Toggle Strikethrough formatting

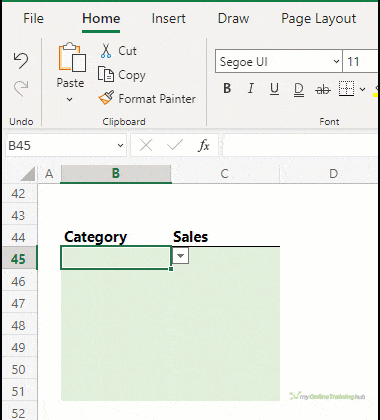tap(323, 89)
